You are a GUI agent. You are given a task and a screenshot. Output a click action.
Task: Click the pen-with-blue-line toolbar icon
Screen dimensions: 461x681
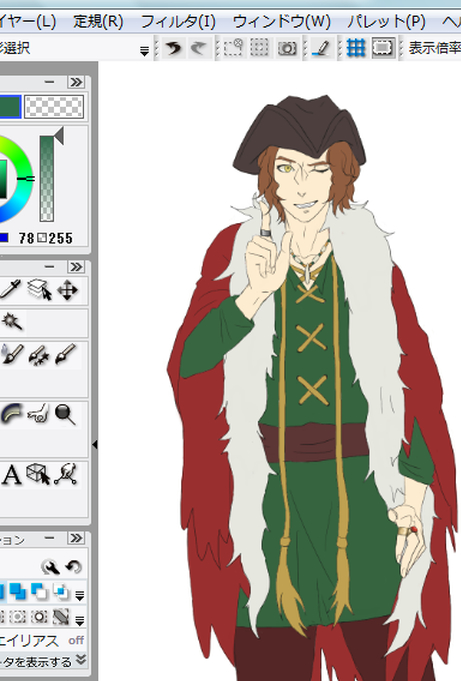tap(321, 48)
